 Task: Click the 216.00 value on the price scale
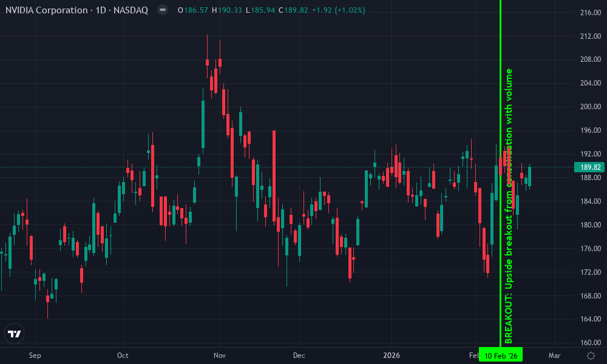coord(591,12)
